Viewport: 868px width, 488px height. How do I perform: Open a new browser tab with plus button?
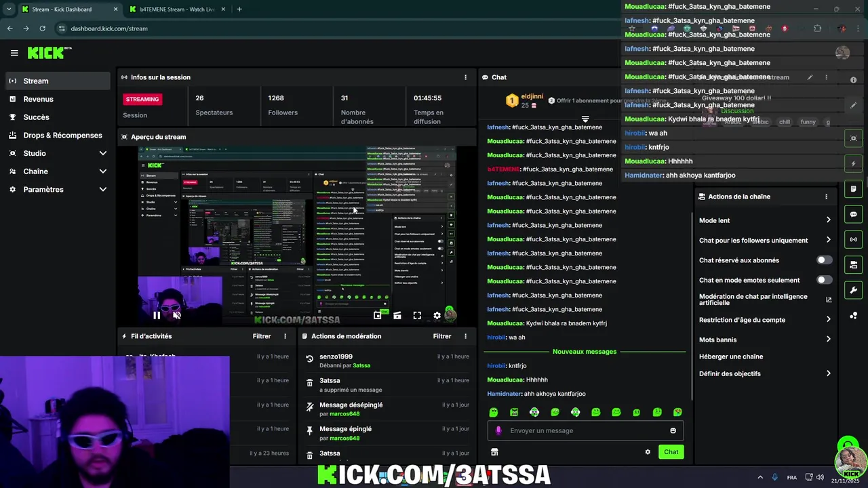coord(239,9)
